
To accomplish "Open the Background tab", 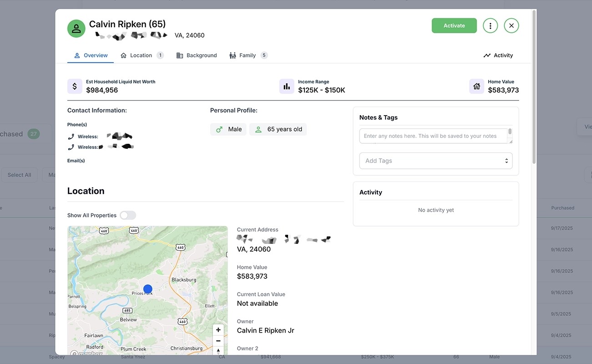I will coord(197,55).
